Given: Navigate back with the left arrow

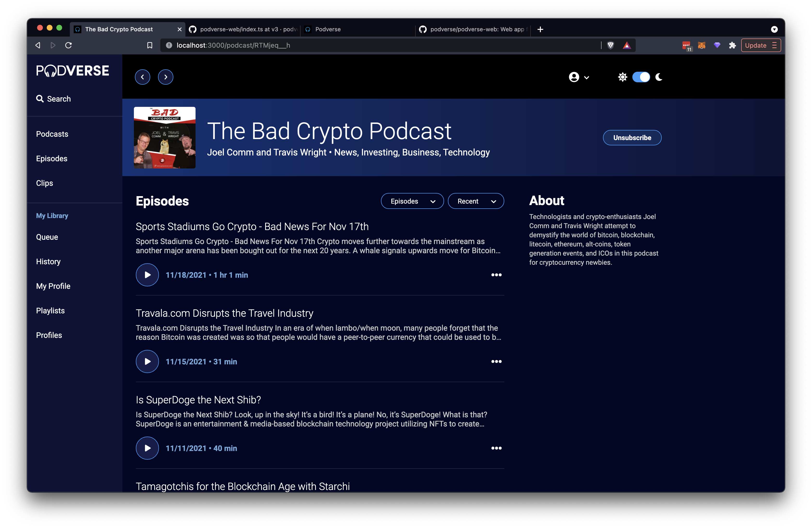Looking at the screenshot, I should coord(142,77).
